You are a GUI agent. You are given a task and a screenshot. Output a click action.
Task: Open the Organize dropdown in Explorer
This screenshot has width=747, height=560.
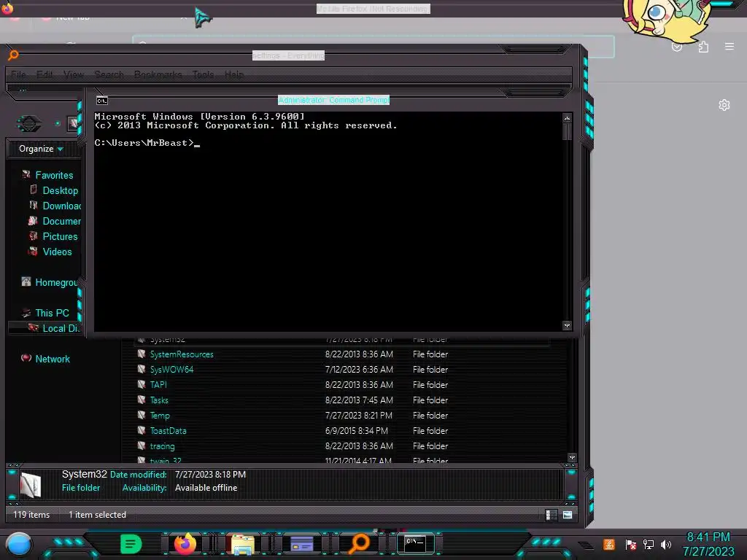(41, 149)
